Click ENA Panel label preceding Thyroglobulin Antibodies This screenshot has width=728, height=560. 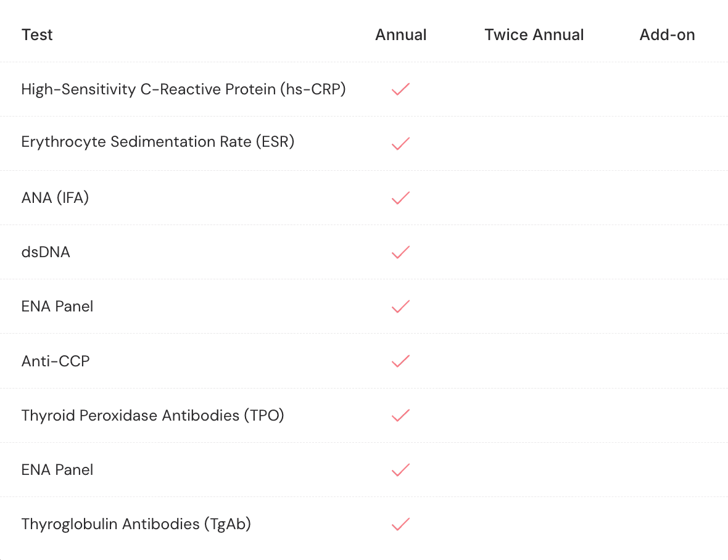click(57, 469)
